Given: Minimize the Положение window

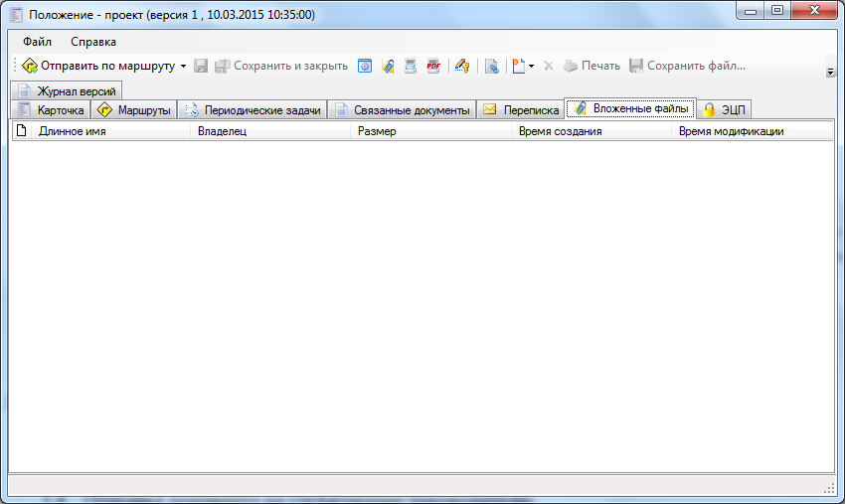Looking at the screenshot, I should [751, 11].
